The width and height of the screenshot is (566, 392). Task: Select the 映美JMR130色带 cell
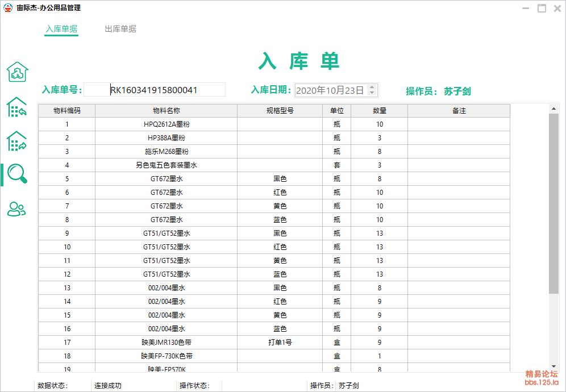pyautogui.click(x=167, y=343)
